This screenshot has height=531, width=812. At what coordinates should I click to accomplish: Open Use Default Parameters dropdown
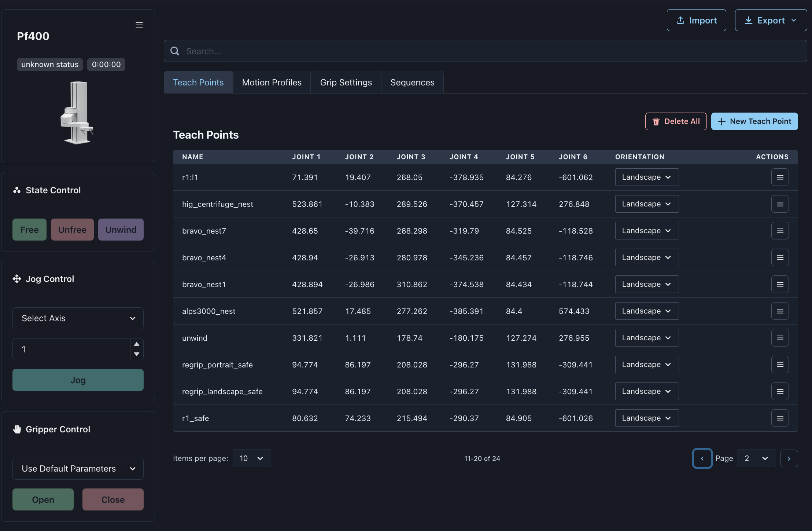click(x=78, y=469)
